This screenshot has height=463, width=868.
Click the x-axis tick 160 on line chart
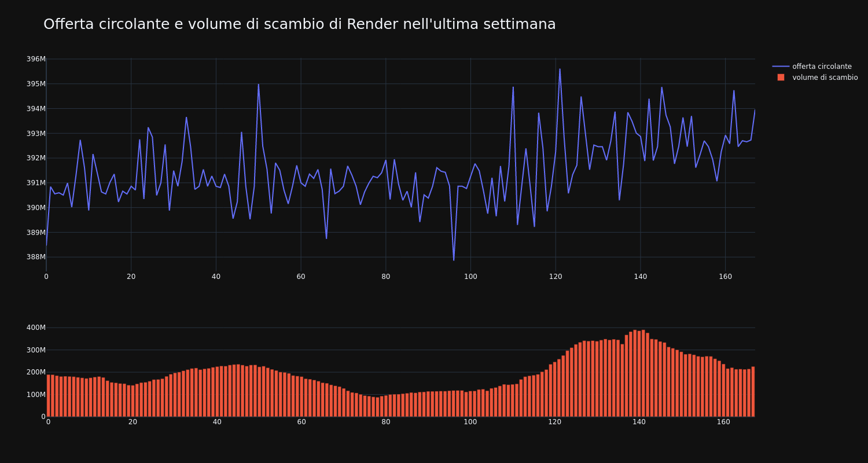click(x=726, y=277)
